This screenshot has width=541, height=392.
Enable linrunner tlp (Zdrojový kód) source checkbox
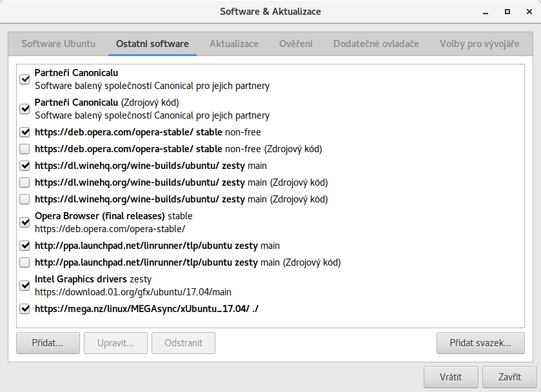(25, 262)
